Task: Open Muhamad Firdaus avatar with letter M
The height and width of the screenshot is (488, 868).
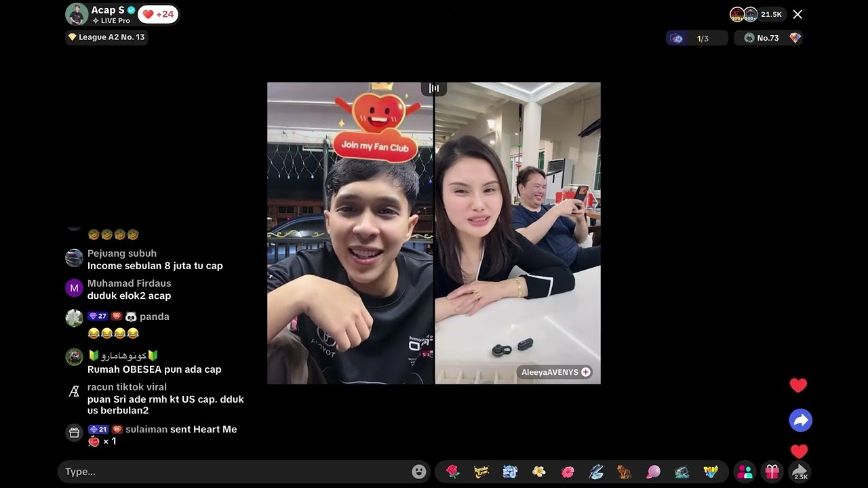Action: tap(74, 288)
